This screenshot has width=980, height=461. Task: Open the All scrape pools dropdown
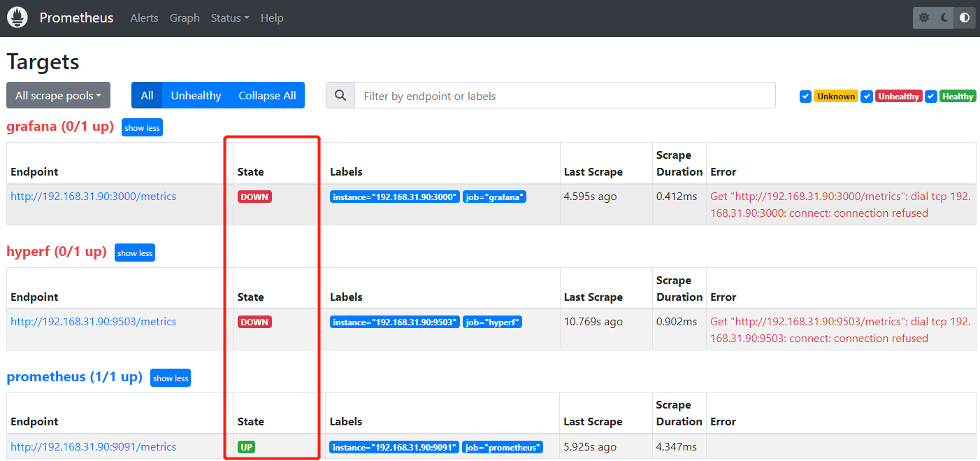pyautogui.click(x=58, y=96)
